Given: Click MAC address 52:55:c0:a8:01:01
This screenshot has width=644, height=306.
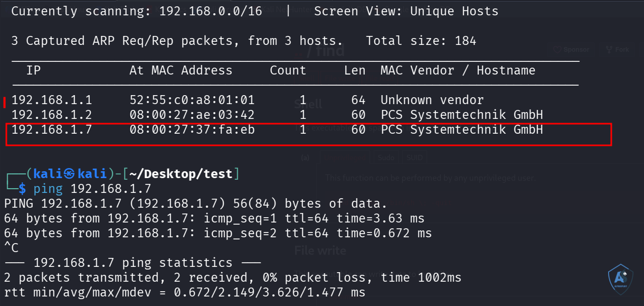Looking at the screenshot, I should pyautogui.click(x=192, y=100).
